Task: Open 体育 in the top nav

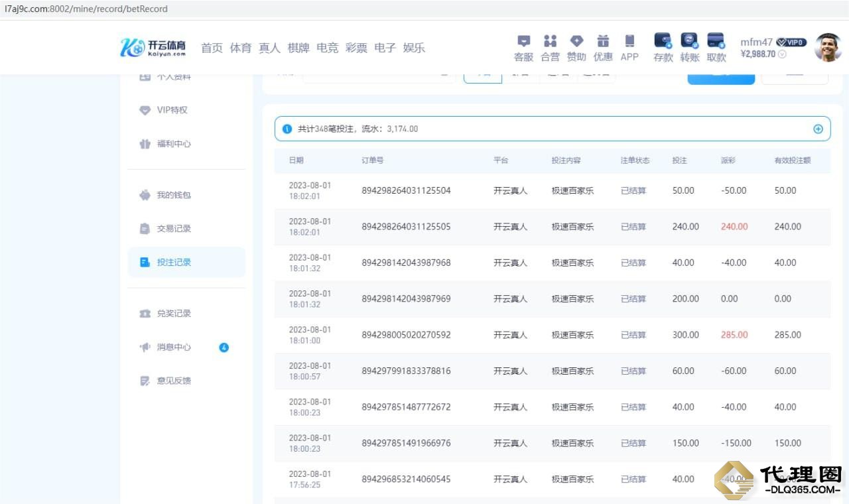Action: [241, 48]
